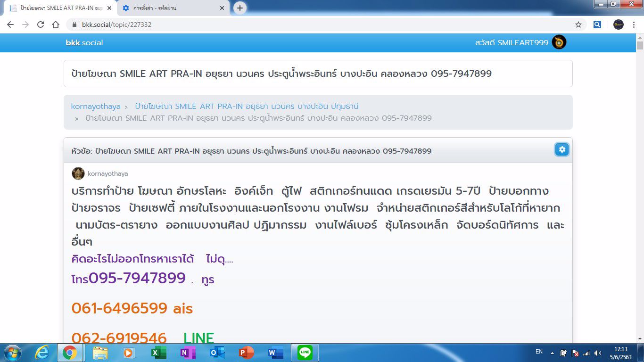
Task: Close the settings passwords tab
Action: (222, 8)
